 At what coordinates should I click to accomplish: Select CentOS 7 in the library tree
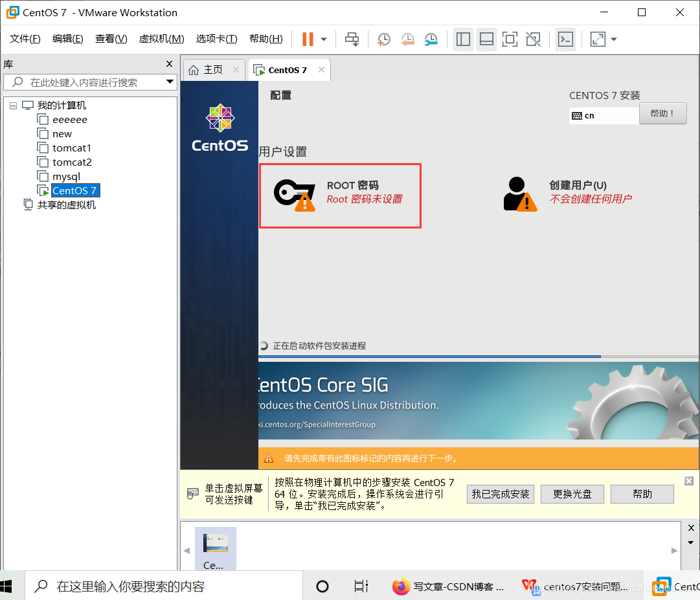[75, 190]
